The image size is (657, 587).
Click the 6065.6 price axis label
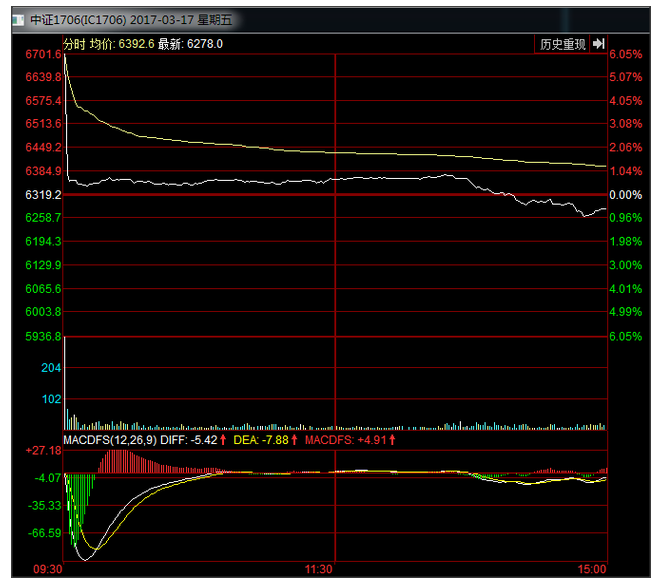point(43,289)
